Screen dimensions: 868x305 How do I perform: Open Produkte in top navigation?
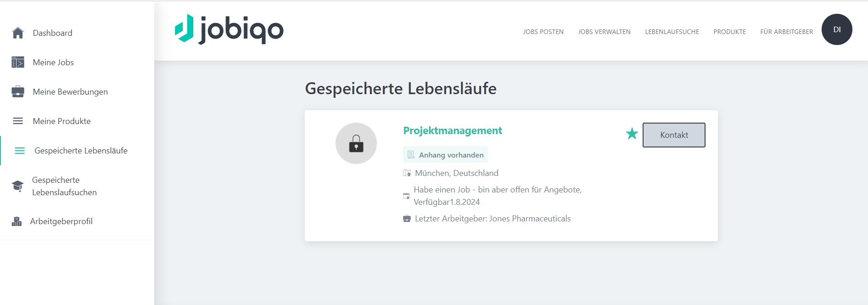coord(729,32)
